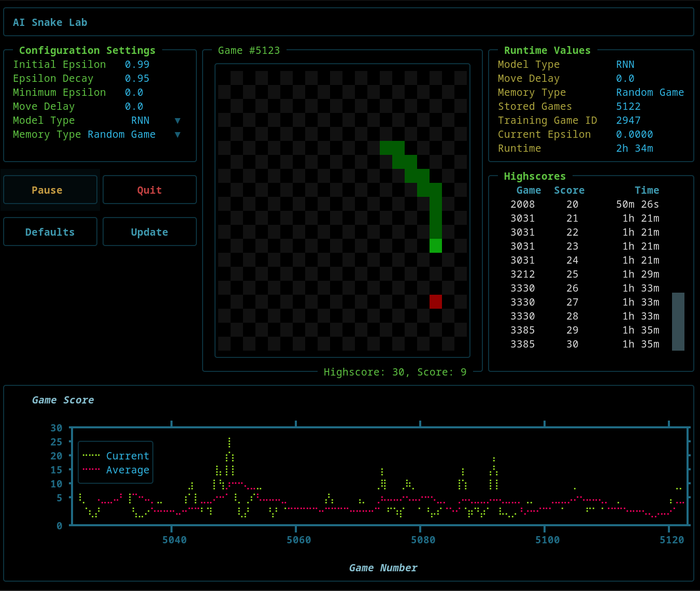Click the red food square on the board
Viewport: 700px width, 591px height.
[x=436, y=301]
